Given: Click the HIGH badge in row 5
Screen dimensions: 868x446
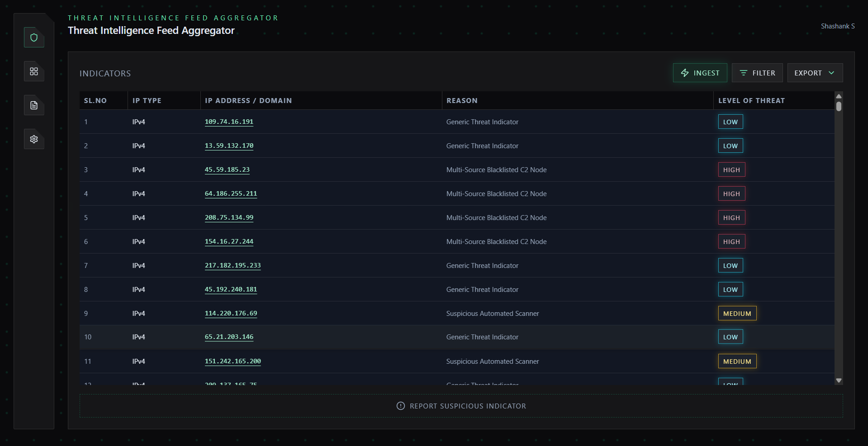Looking at the screenshot, I should [731, 217].
